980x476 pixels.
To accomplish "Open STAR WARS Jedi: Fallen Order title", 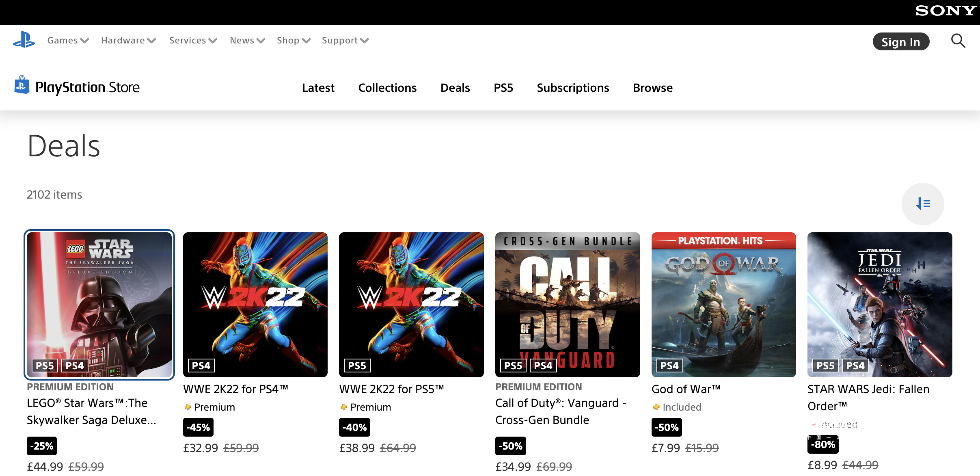I will (x=868, y=398).
